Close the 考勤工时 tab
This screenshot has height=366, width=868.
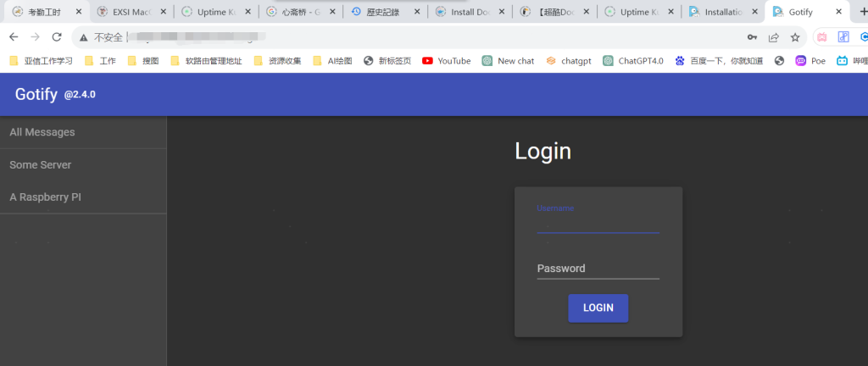pyautogui.click(x=79, y=12)
